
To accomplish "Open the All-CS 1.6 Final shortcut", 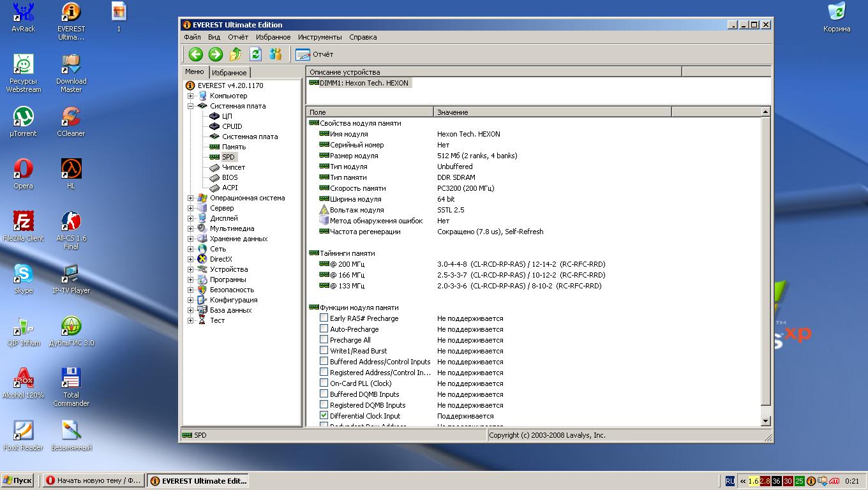I will (71, 230).
